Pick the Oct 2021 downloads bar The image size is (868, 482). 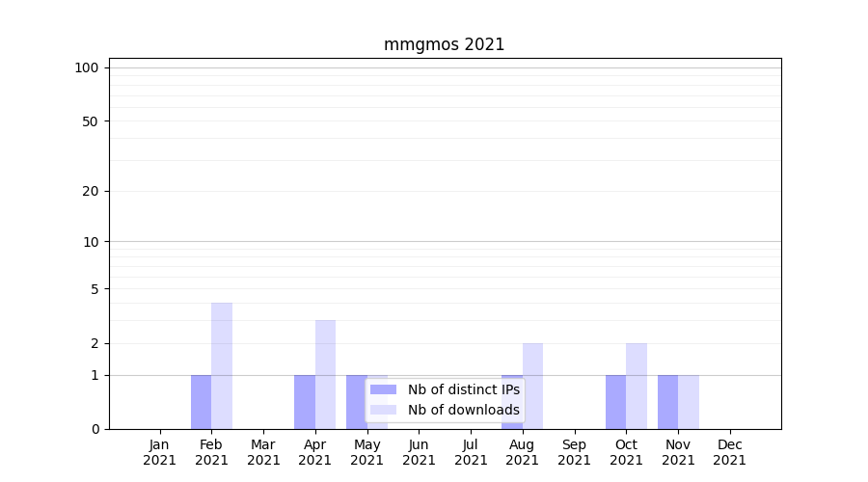click(x=637, y=386)
